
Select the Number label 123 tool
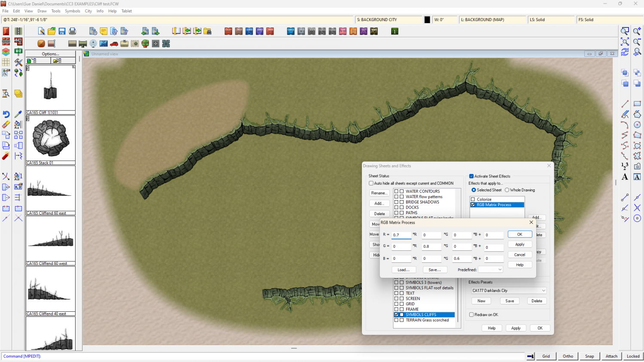625,166
